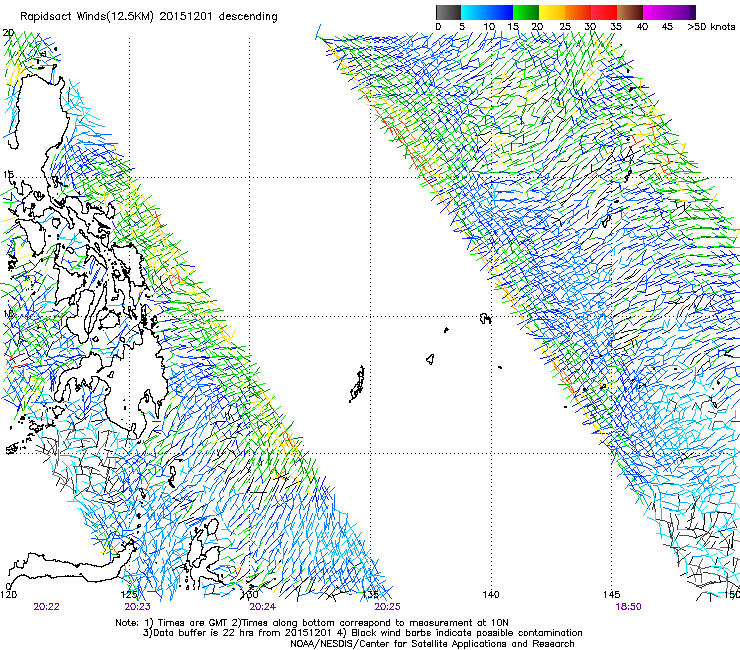This screenshot has width=740, height=650.
Task: Click the note 'Data buffer is 22 hrs'
Action: click(205, 633)
